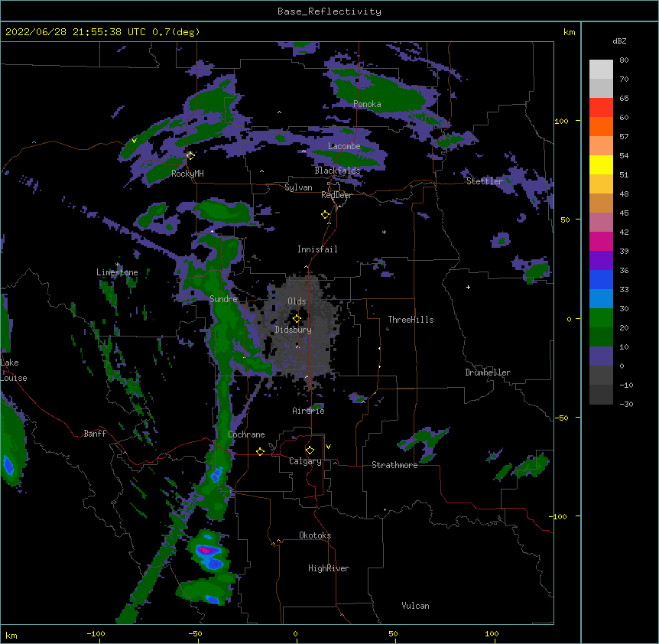Click the timestamp 2022/06/28 21:55:38 UTC
659x644 pixels.
pyautogui.click(x=76, y=32)
